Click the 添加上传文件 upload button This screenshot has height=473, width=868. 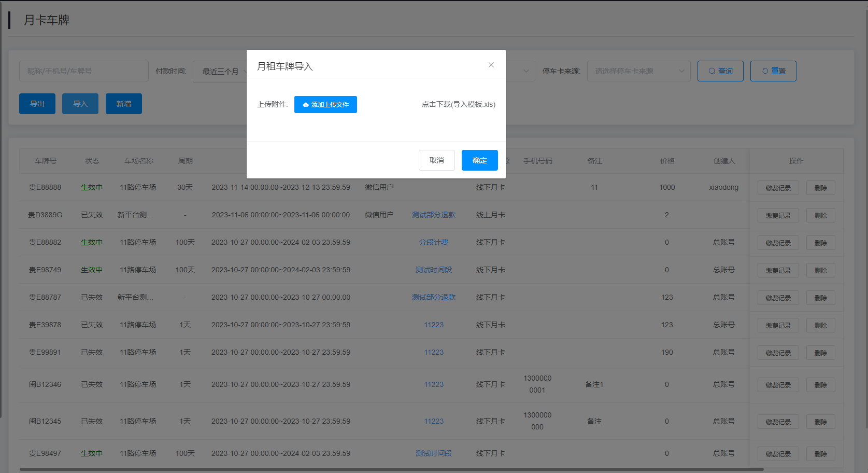click(x=325, y=104)
